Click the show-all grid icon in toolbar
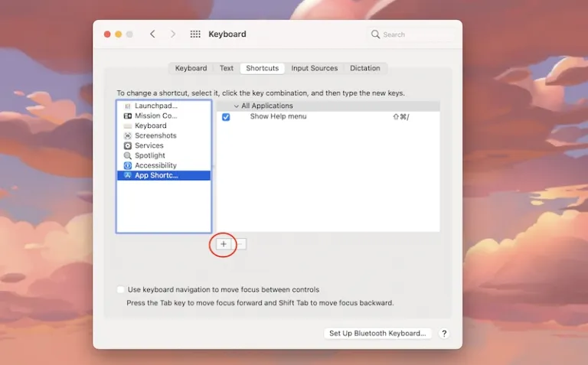 tap(195, 34)
